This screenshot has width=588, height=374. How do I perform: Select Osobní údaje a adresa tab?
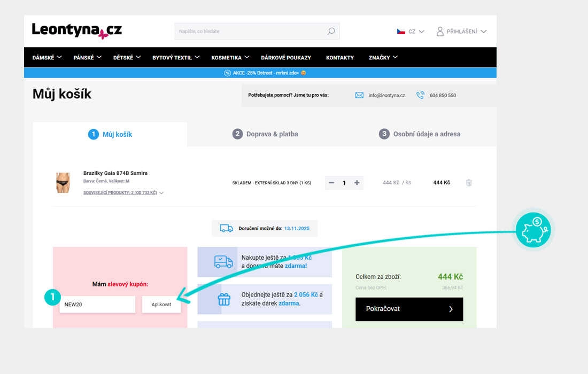[x=420, y=134]
